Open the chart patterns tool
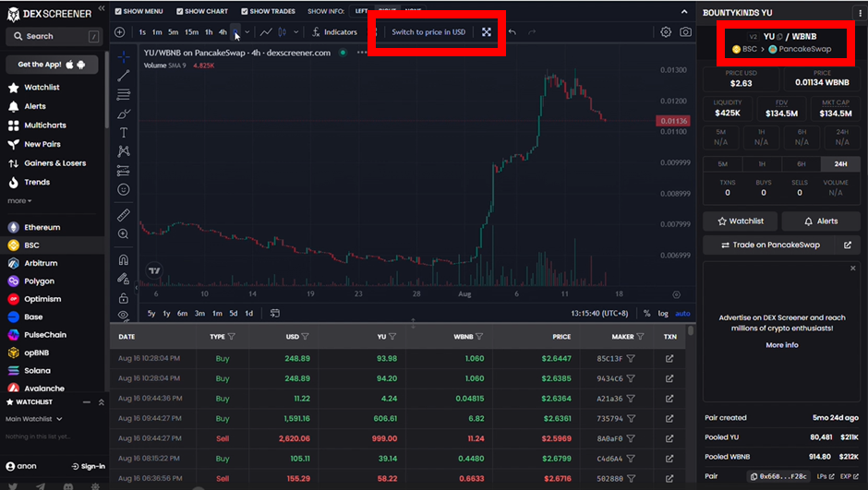The width and height of the screenshot is (868, 490). pyautogui.click(x=124, y=151)
